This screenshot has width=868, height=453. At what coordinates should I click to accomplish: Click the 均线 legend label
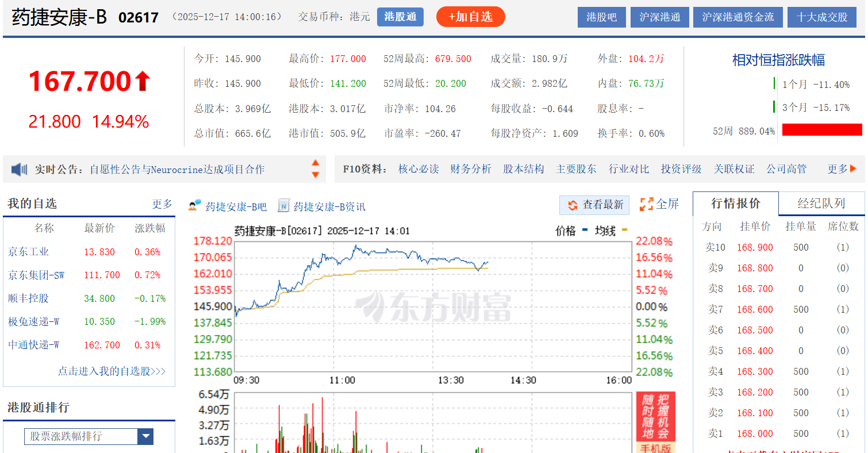click(605, 231)
